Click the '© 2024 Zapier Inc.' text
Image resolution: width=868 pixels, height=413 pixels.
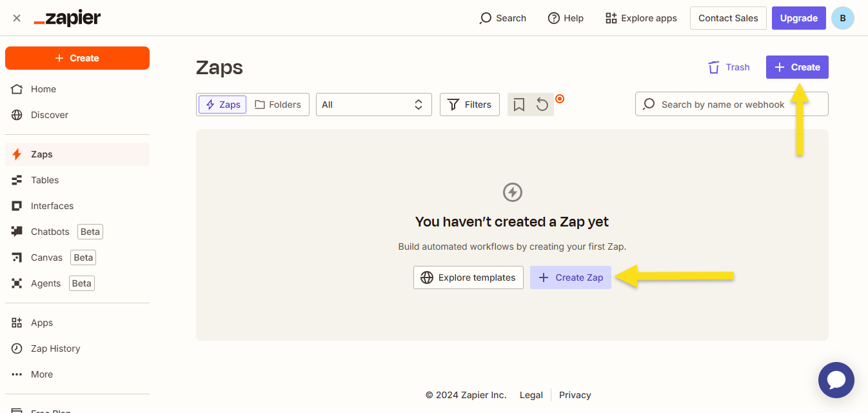point(466,395)
